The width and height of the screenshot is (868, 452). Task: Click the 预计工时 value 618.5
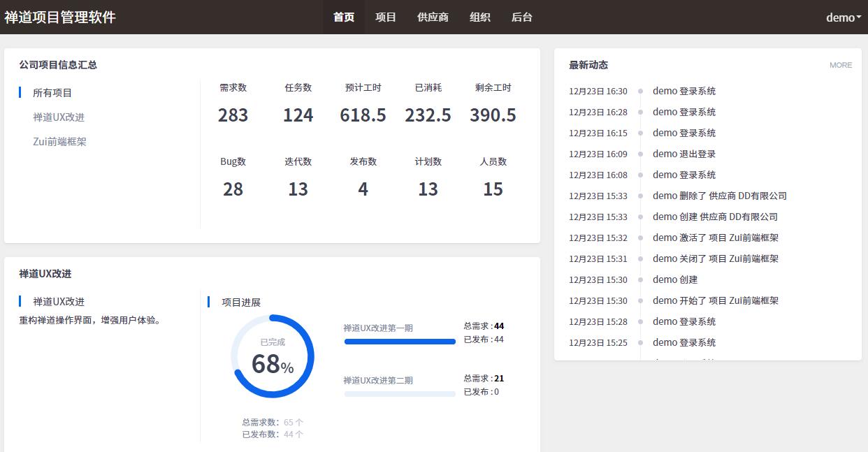pos(363,115)
